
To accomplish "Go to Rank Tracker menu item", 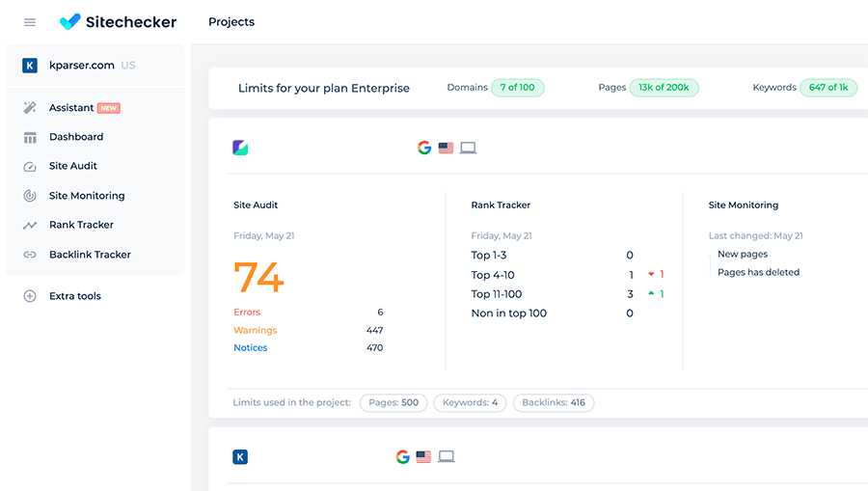I will tap(81, 225).
